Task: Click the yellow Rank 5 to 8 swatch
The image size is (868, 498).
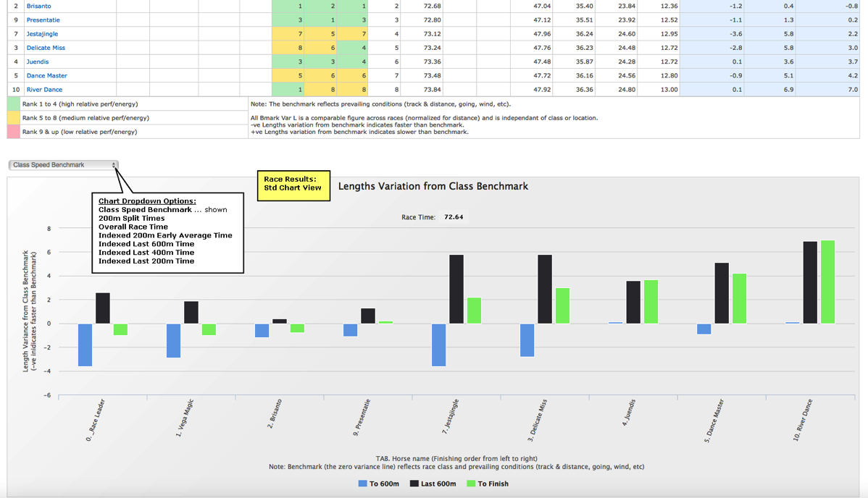Action: point(13,118)
